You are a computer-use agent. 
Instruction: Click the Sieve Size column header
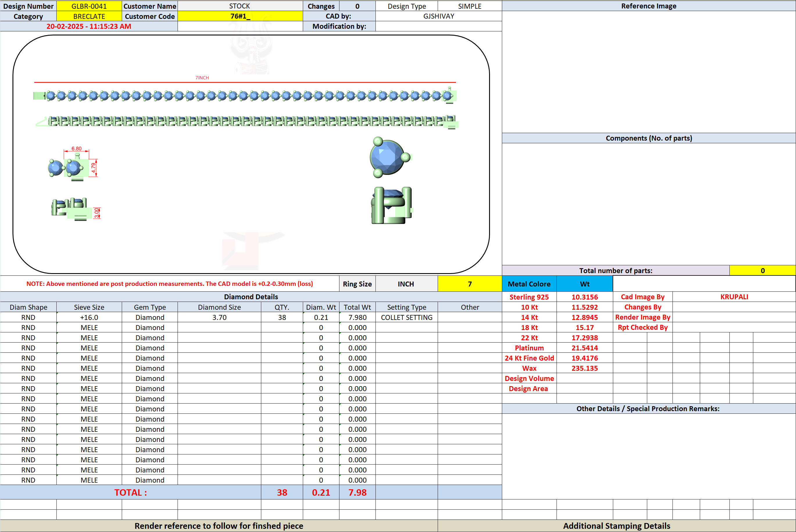pyautogui.click(x=89, y=307)
